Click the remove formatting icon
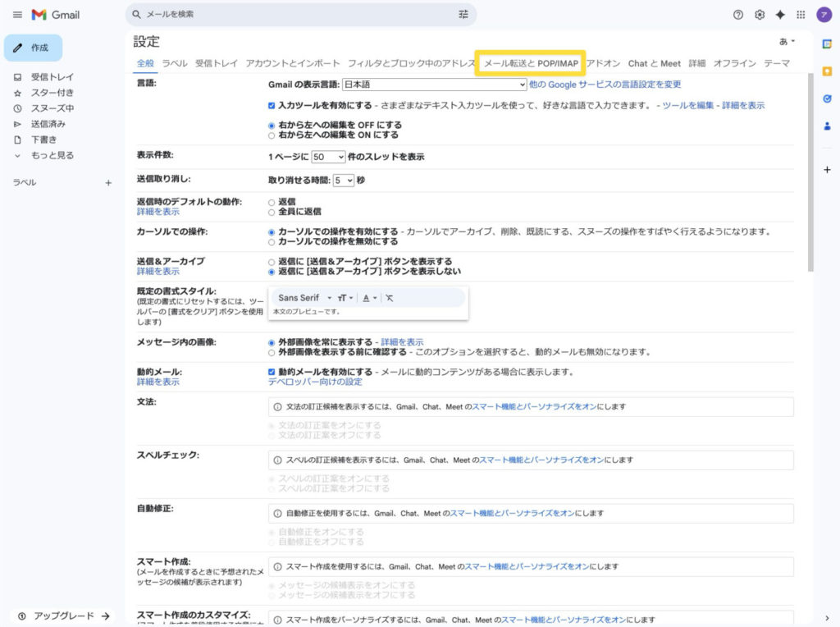Viewport: 840px width, 627px height. pyautogui.click(x=390, y=298)
